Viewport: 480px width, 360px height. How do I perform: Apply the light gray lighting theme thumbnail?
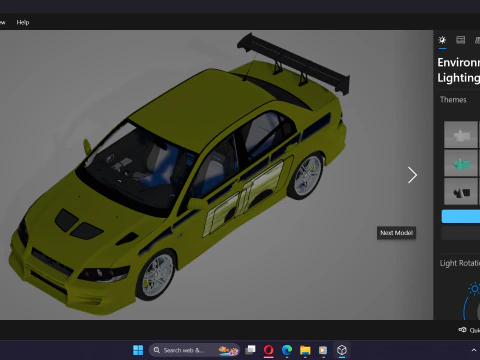tap(461, 135)
